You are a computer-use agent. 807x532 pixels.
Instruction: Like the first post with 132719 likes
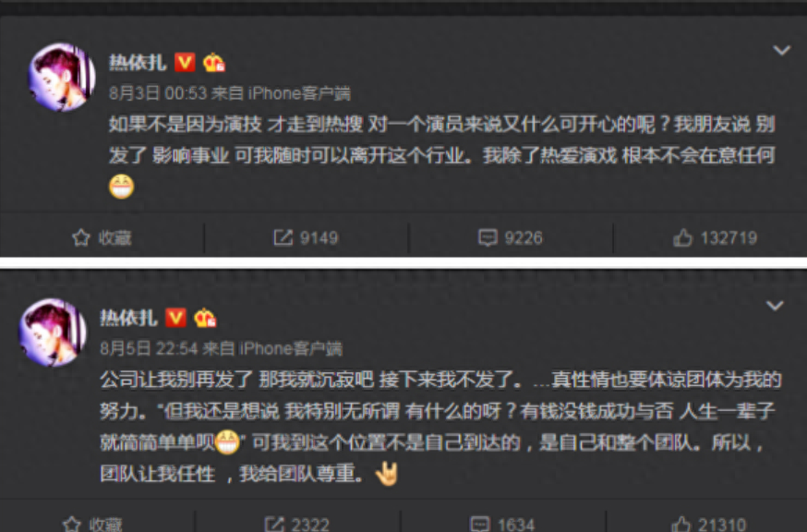pyautogui.click(x=682, y=238)
